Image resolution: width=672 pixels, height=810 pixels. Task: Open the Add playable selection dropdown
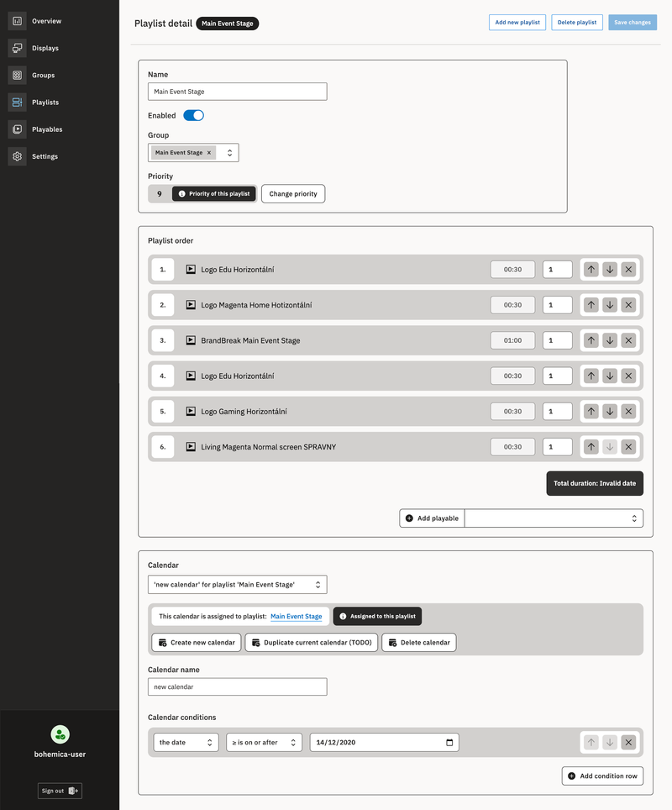point(554,518)
